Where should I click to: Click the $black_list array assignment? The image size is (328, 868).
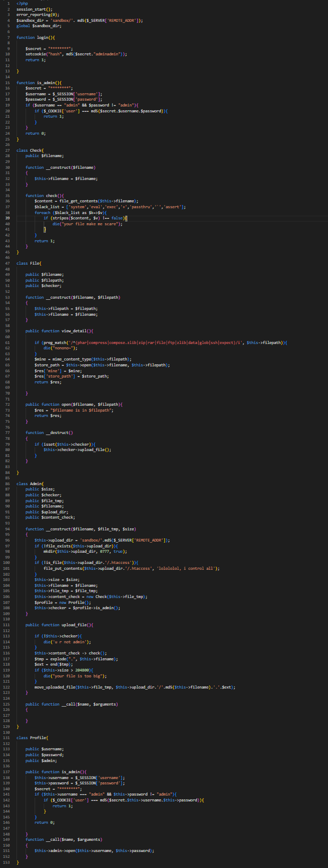pos(106,207)
